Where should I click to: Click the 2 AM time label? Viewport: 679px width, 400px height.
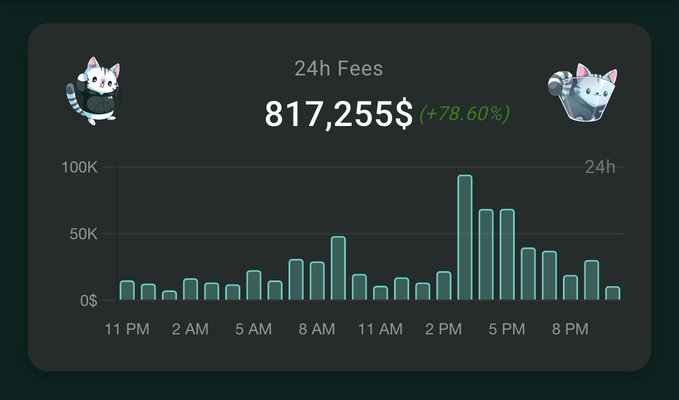coord(190,329)
